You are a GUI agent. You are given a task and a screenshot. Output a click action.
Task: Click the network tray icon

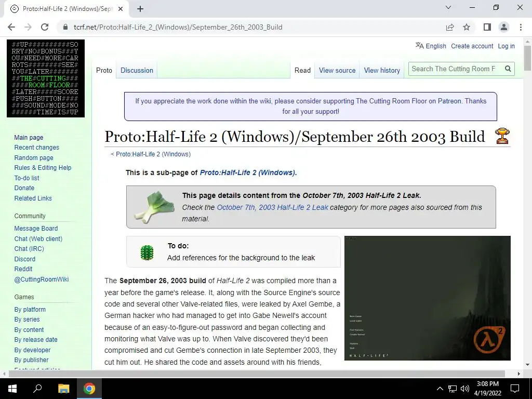453,389
